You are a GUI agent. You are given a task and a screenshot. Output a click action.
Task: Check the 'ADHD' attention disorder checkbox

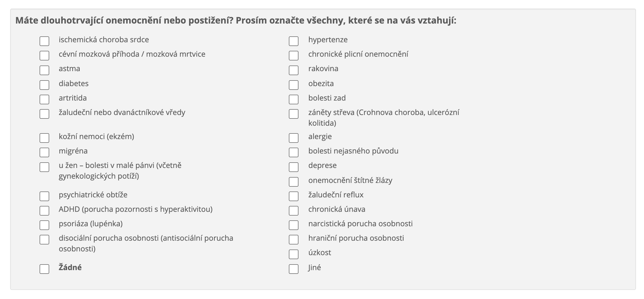point(44,211)
